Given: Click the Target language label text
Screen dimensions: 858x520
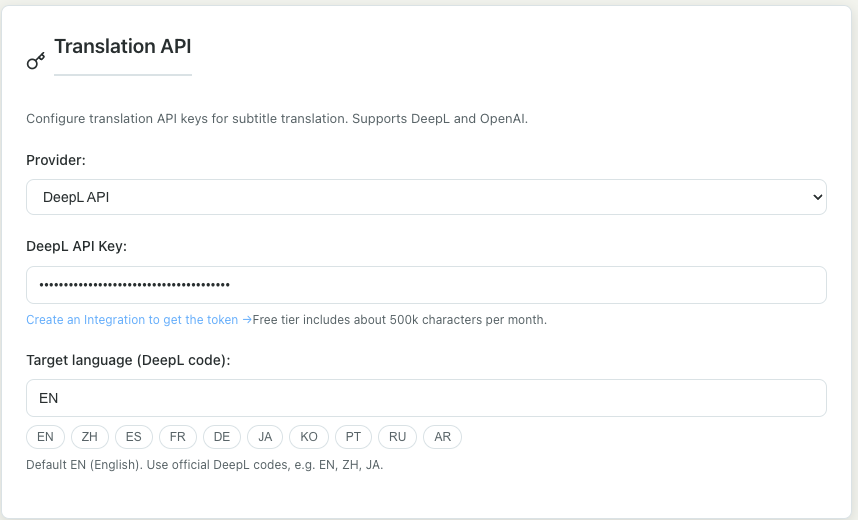Looking at the screenshot, I should (128, 360).
